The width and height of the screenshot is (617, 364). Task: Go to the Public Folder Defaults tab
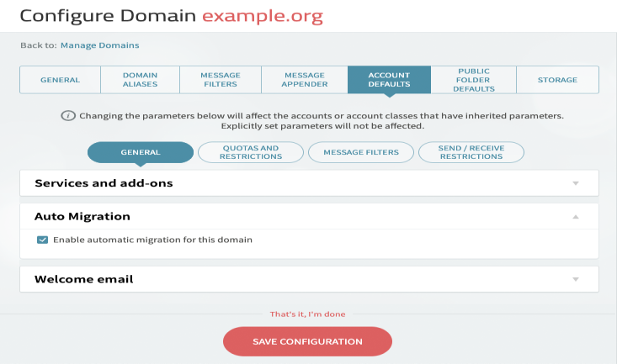(473, 80)
